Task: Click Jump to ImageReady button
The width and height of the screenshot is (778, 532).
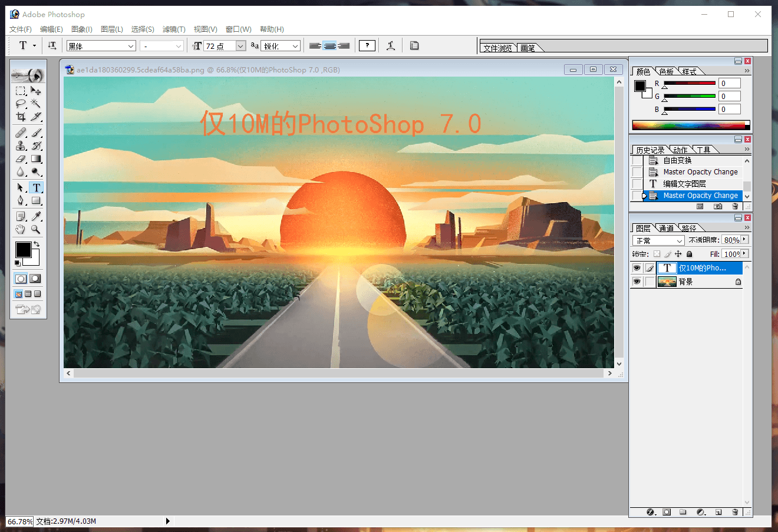Action: point(28,309)
